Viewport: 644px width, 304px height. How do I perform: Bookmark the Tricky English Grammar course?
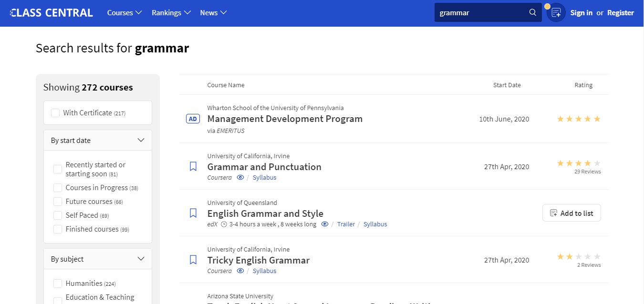193,260
